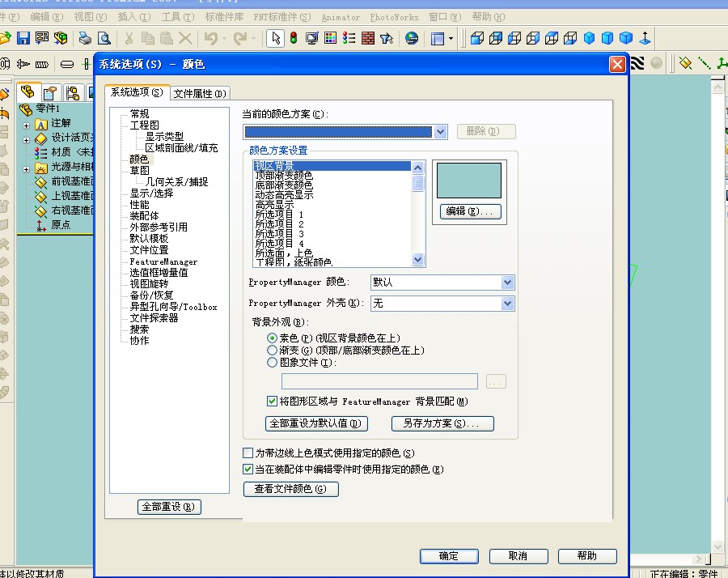The height and width of the screenshot is (578, 728).
Task: Click the 另存为方案 button
Action: point(442,423)
